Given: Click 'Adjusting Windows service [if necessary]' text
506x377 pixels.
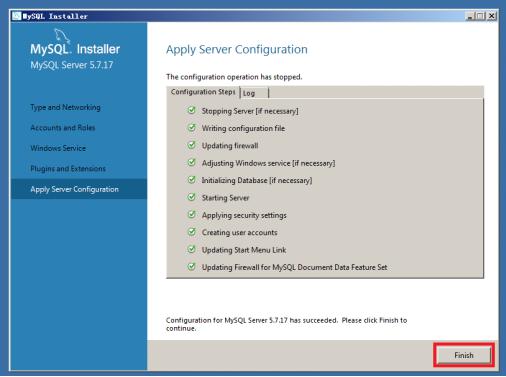Looking at the screenshot, I should [268, 163].
